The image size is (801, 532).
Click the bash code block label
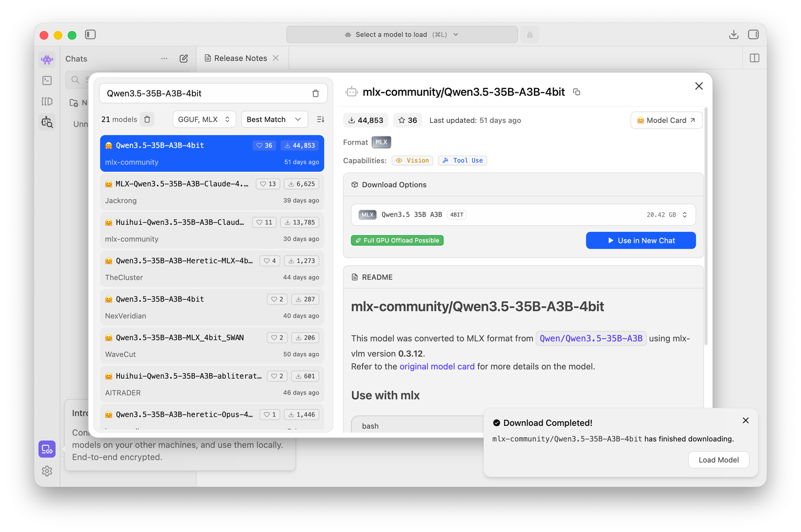tap(370, 426)
